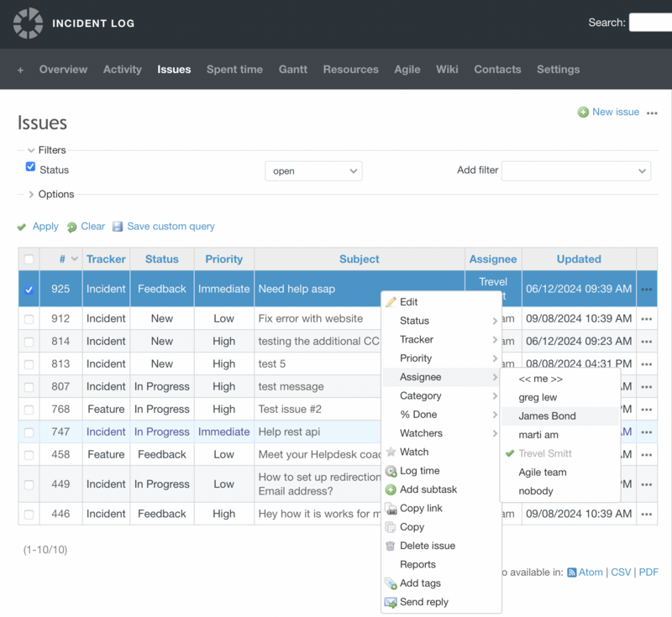This screenshot has width=672, height=617.
Task: Click the Add tags icon
Action: click(x=391, y=583)
